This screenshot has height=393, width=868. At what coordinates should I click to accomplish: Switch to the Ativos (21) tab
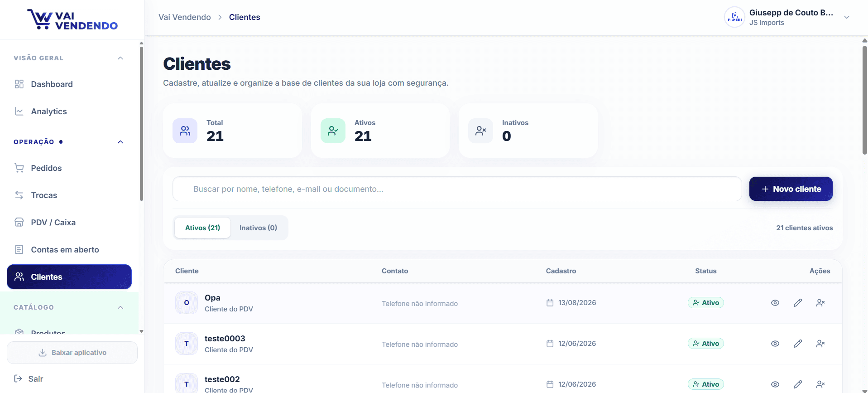(202, 228)
